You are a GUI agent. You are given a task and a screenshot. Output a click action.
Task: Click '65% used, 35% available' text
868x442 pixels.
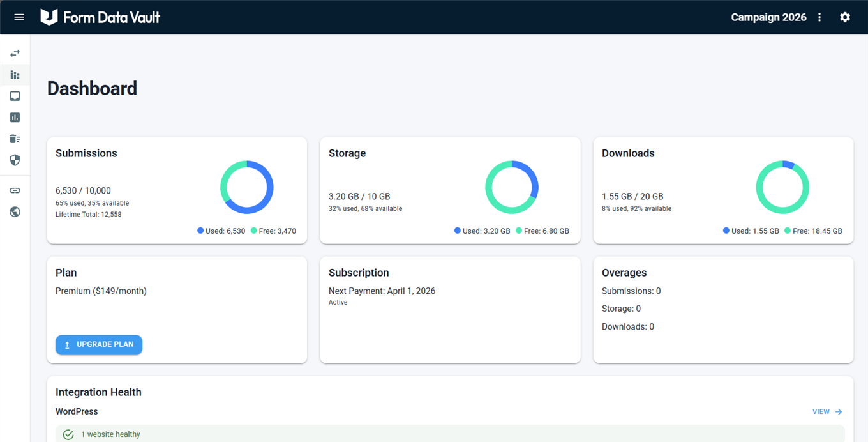coord(92,203)
